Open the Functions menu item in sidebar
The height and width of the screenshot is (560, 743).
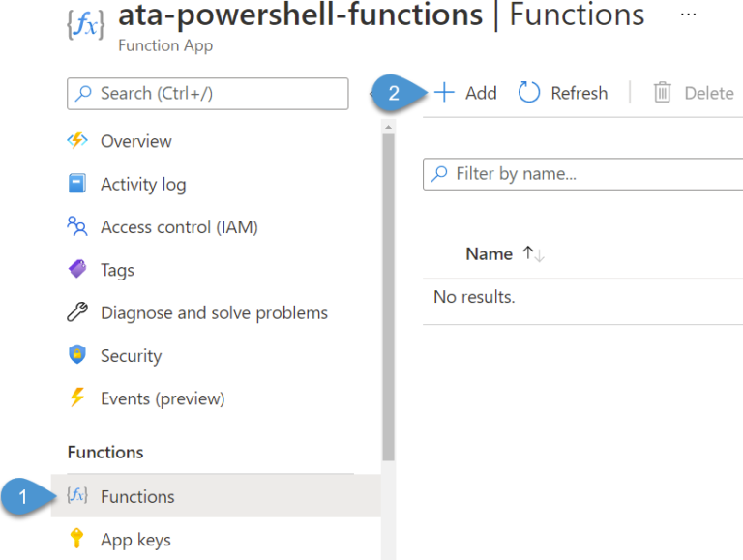(137, 496)
